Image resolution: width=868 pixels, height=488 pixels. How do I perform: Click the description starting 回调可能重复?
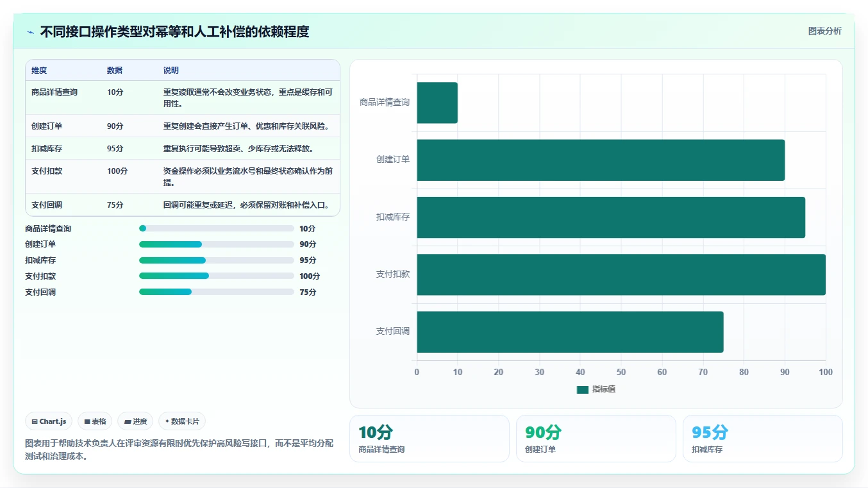tap(247, 205)
